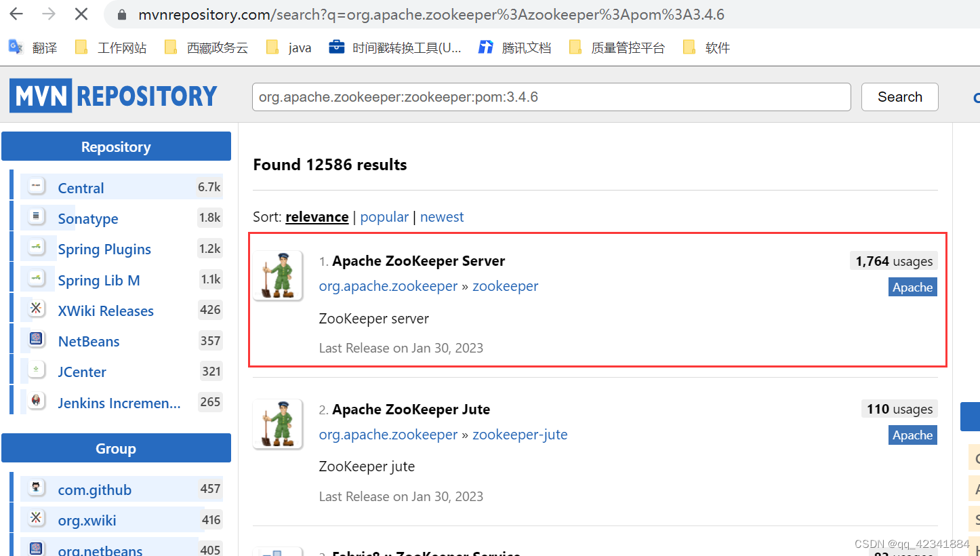The height and width of the screenshot is (556, 980).
Task: Click the back navigation arrow
Action: tap(15, 14)
